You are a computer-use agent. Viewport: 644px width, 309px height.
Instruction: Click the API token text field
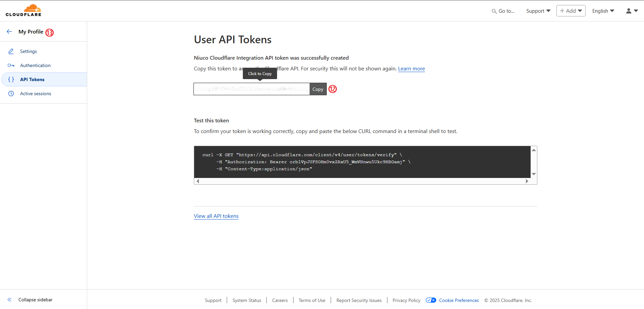click(x=252, y=89)
